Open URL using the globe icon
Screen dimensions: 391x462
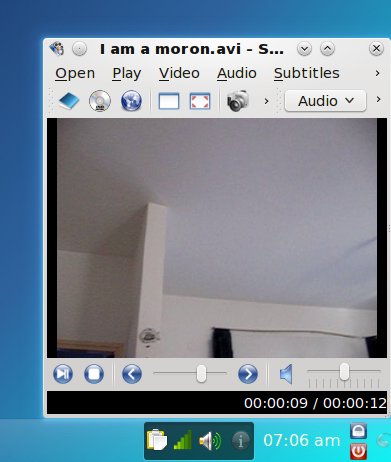131,101
